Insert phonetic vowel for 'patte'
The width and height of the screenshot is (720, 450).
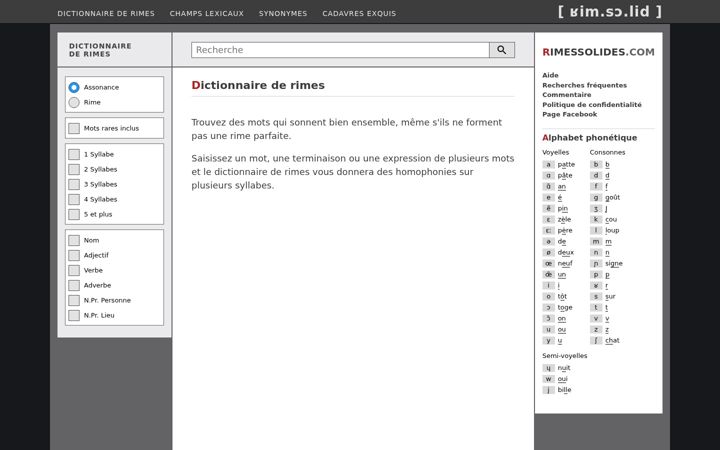click(x=548, y=164)
